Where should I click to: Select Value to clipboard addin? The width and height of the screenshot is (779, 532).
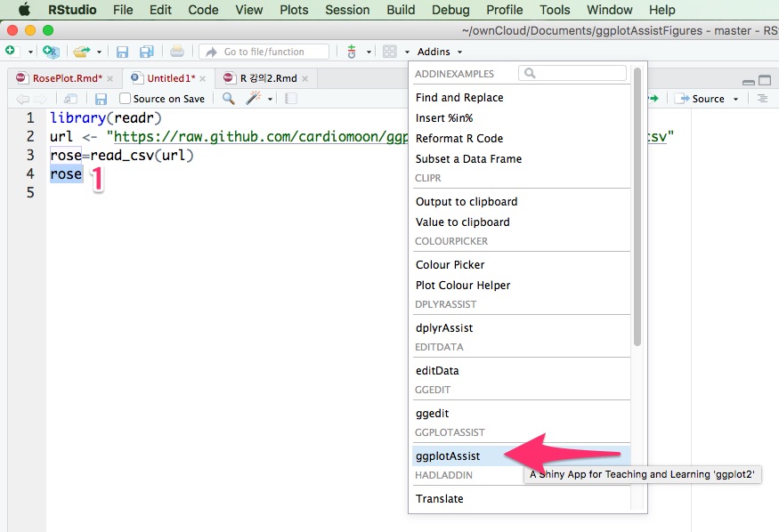(x=521, y=222)
